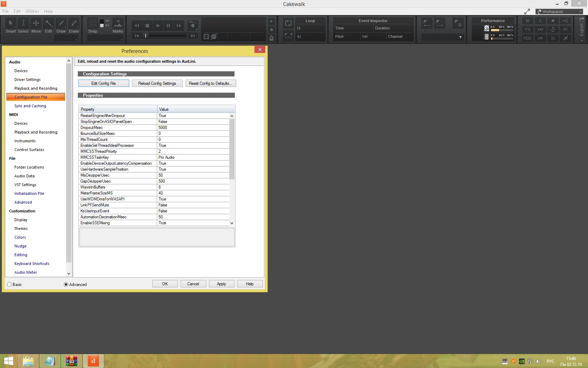Open VST Settings page

click(25, 185)
